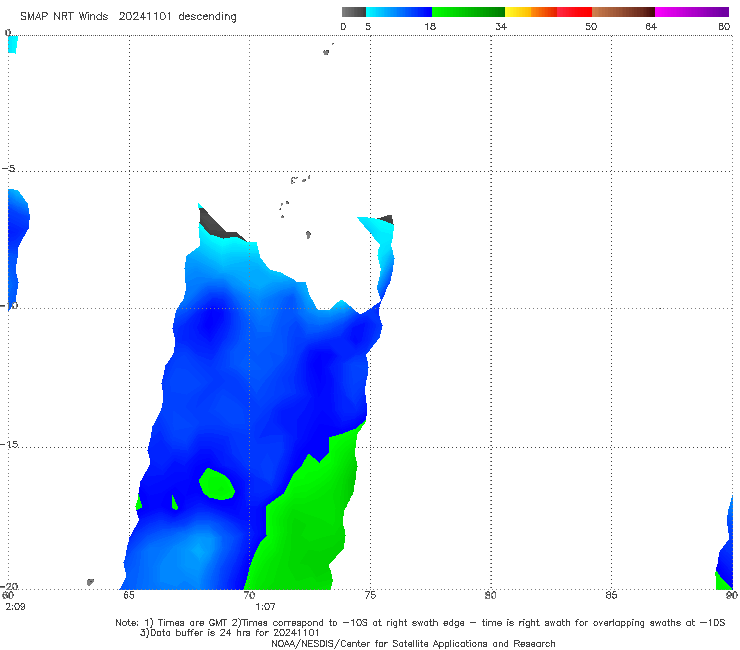Click the longitude axis label "70"

click(x=249, y=595)
